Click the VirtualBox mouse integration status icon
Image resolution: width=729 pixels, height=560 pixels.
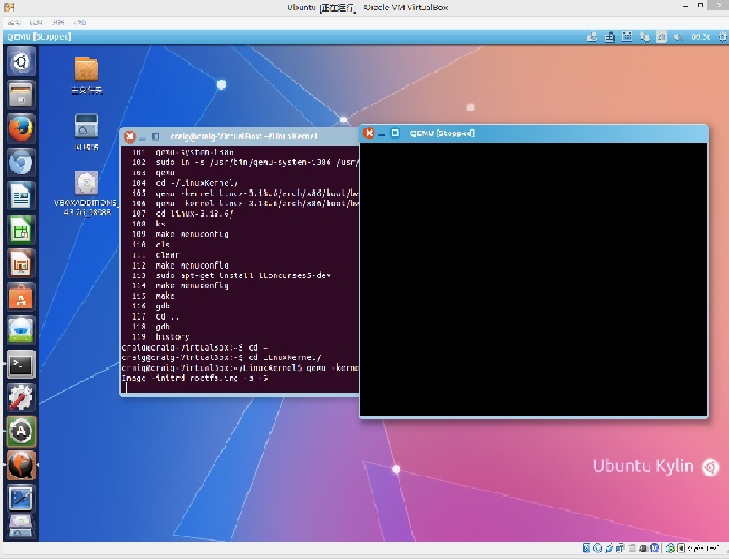pos(670,548)
